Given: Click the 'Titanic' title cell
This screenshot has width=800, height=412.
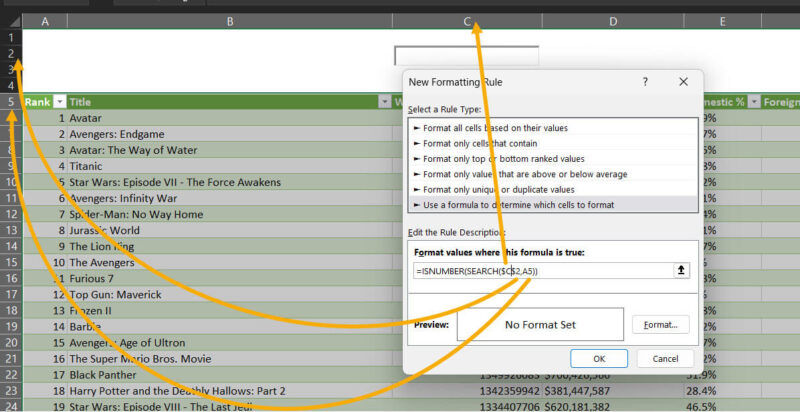Looking at the screenshot, I should [x=230, y=166].
